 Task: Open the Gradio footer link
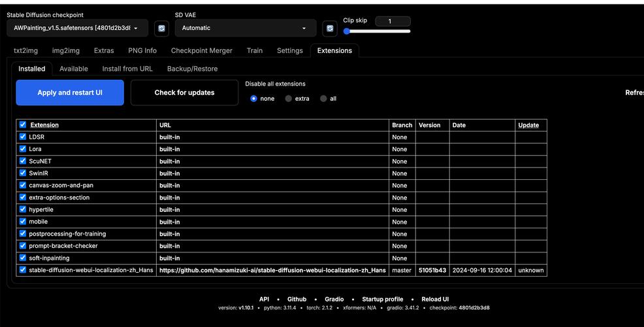pos(334,299)
